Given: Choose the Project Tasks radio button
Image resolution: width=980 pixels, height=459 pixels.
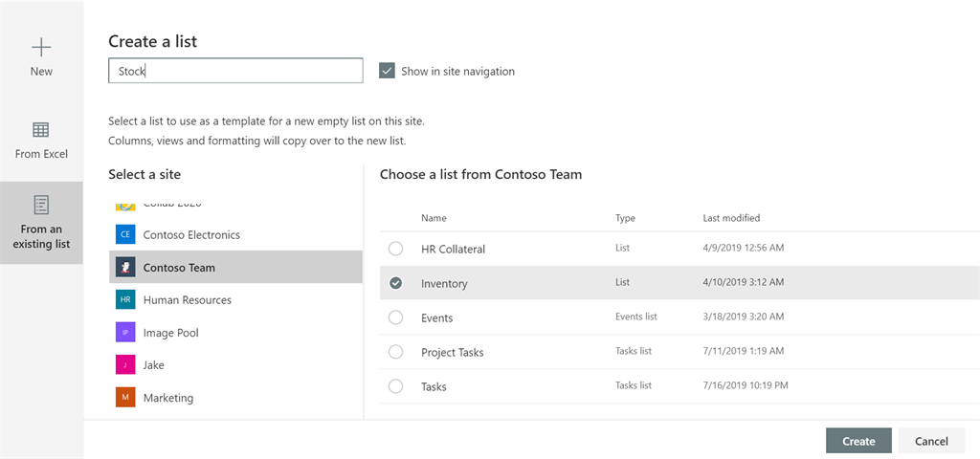Looking at the screenshot, I should click(x=395, y=352).
